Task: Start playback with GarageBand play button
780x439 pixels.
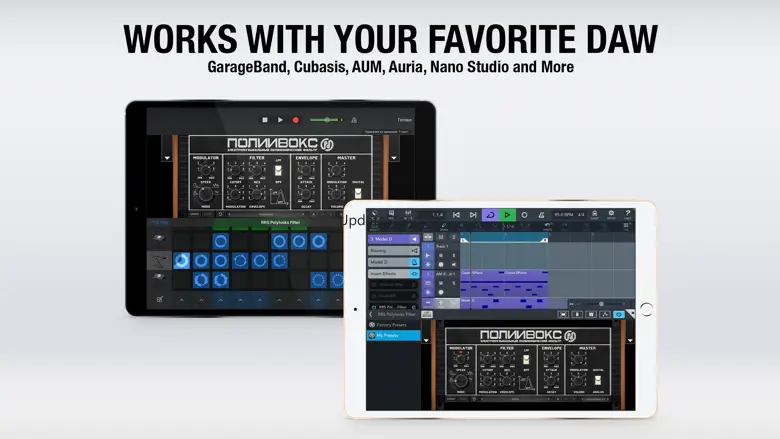Action: tap(280, 120)
